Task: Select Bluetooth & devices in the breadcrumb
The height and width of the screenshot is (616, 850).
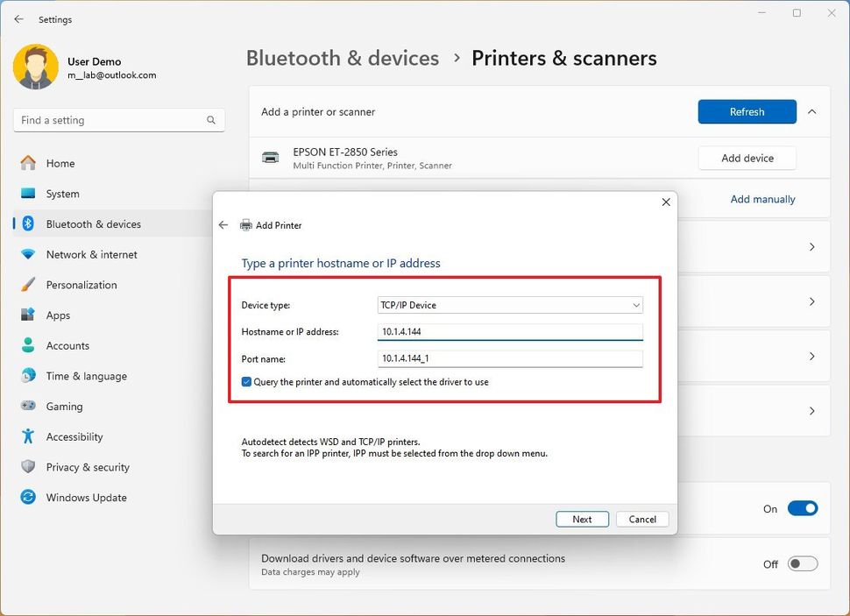Action: click(x=342, y=58)
